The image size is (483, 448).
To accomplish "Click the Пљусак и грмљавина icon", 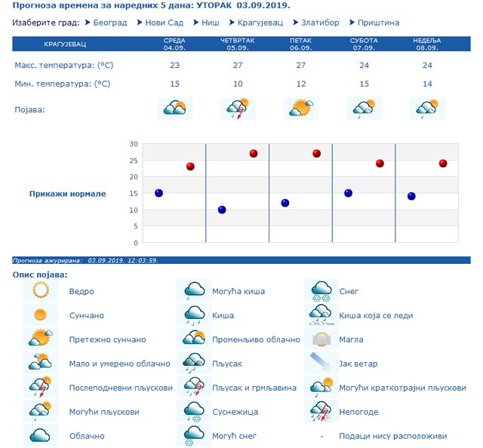I will [x=194, y=387].
